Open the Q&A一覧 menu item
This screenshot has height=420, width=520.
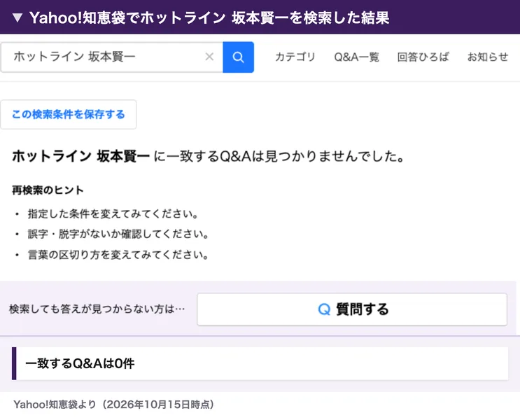[x=356, y=57]
